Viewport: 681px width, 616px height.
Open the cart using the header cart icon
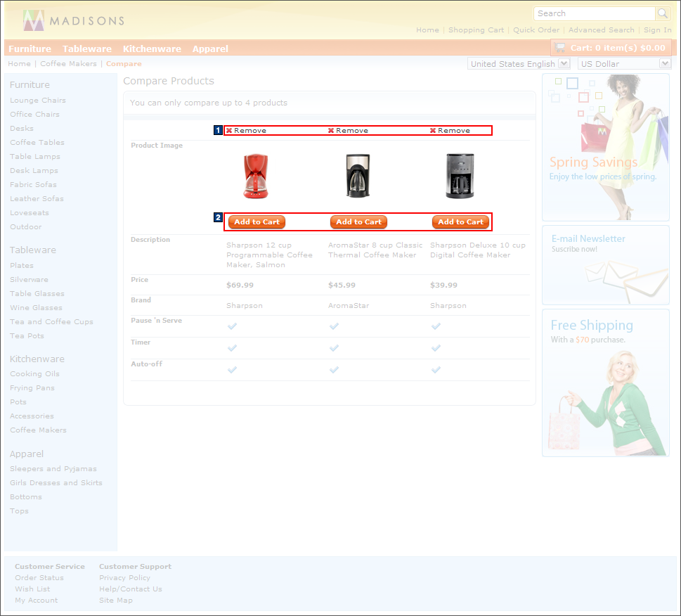pyautogui.click(x=560, y=47)
